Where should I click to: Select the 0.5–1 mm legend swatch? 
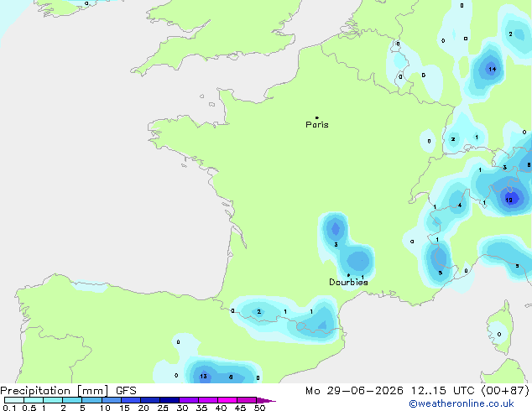[34, 400]
